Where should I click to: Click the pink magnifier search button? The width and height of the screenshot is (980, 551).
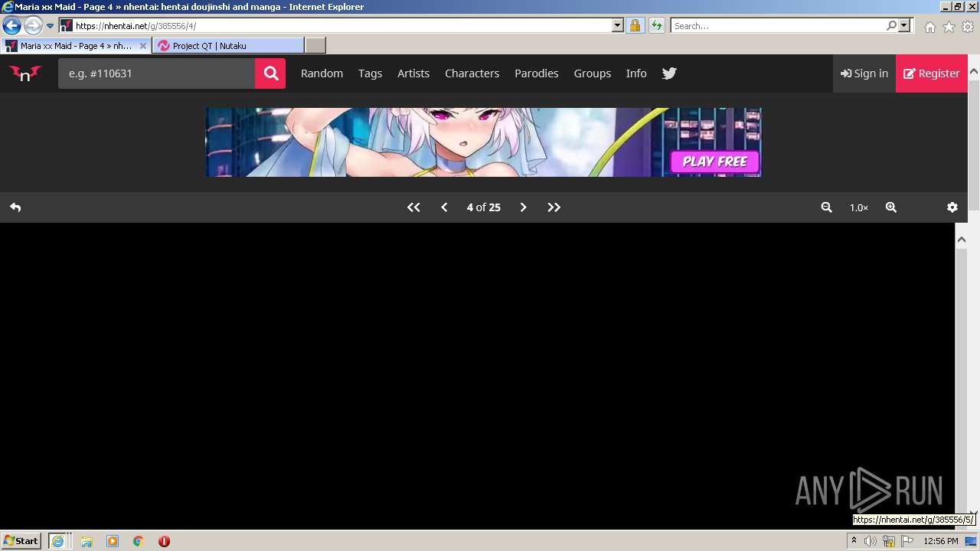[x=270, y=73]
